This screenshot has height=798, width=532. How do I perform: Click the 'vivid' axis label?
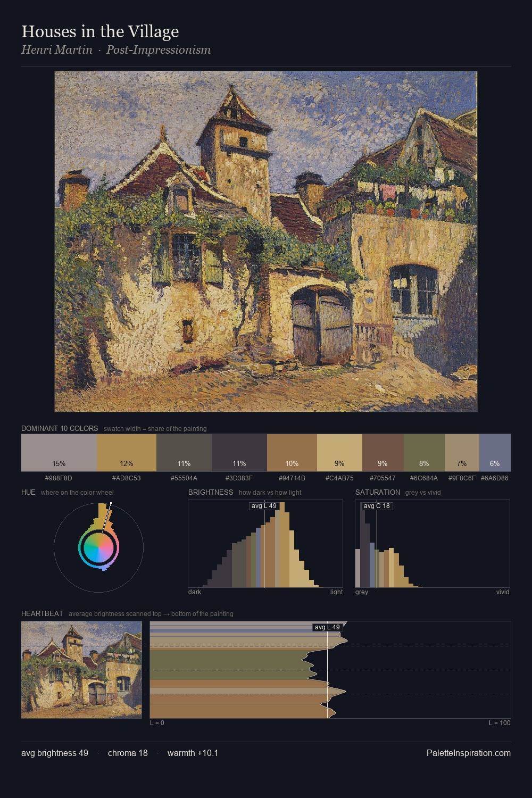click(503, 592)
